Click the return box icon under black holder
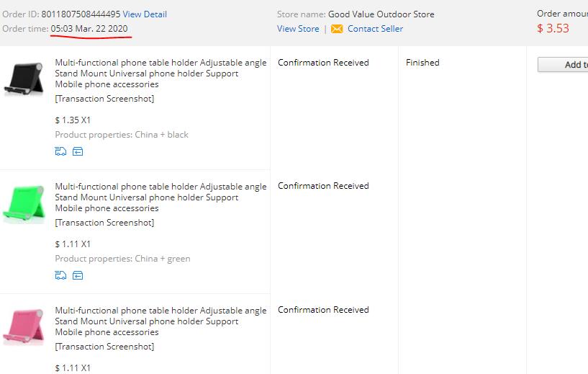The width and height of the screenshot is (588, 374). (78, 151)
